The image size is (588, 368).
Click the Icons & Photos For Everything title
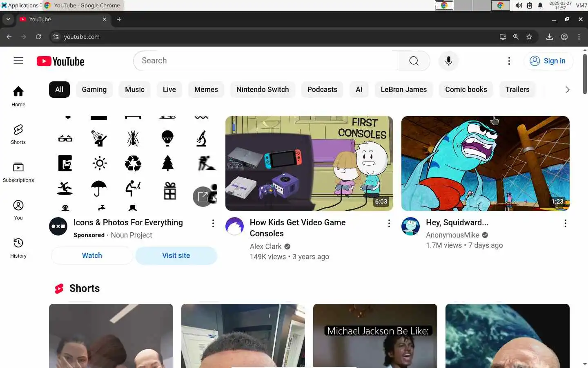pyautogui.click(x=128, y=222)
